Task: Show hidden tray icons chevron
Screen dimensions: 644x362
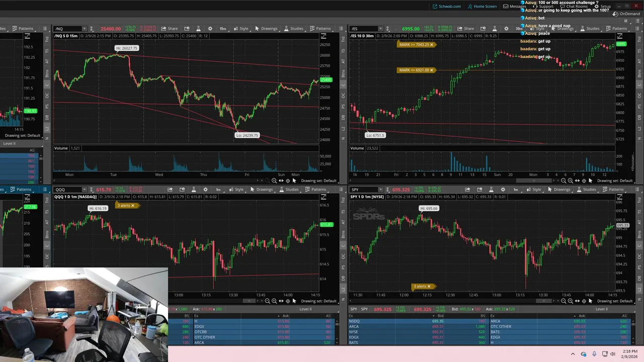Action: point(573,354)
